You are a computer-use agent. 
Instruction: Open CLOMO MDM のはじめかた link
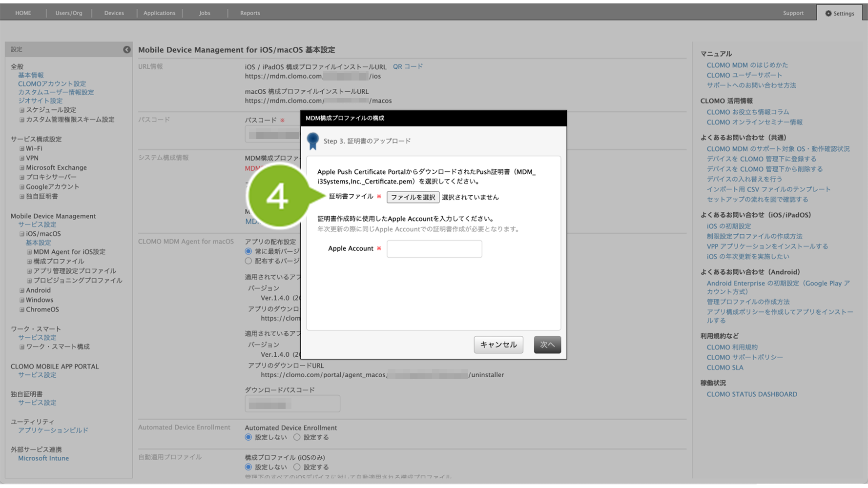747,65
